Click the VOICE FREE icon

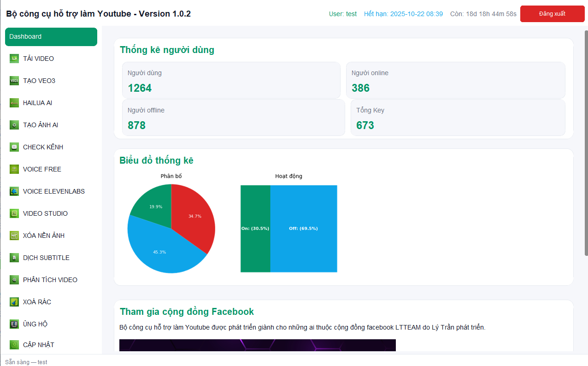click(x=14, y=169)
